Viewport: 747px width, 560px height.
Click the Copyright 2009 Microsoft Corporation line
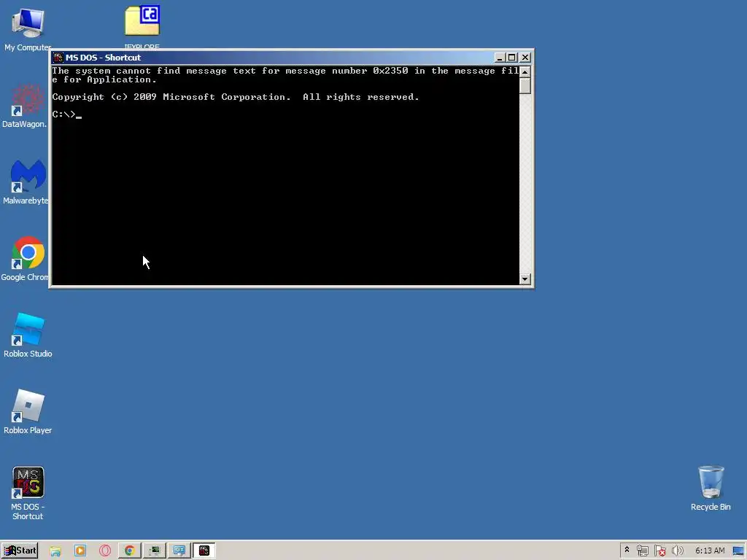click(x=236, y=97)
